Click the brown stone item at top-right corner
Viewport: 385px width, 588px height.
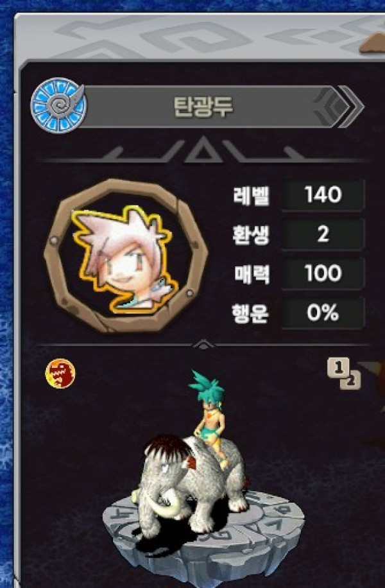373,43
